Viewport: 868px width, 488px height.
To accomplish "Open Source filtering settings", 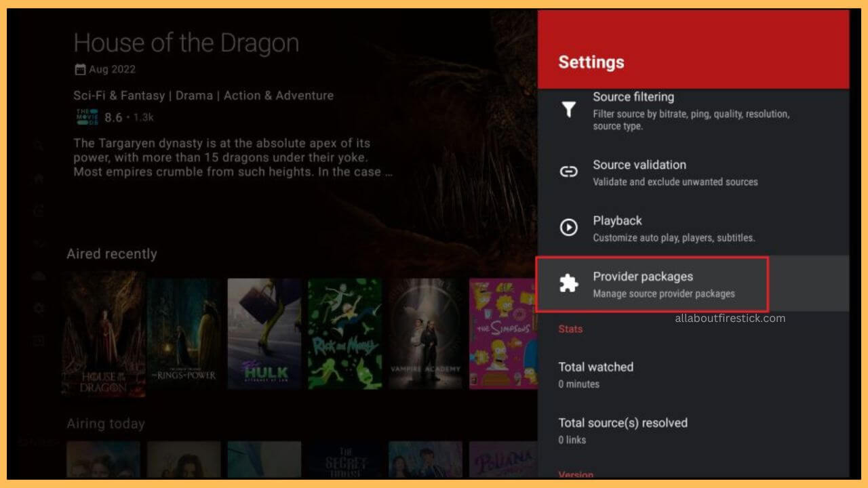I will 634,97.
